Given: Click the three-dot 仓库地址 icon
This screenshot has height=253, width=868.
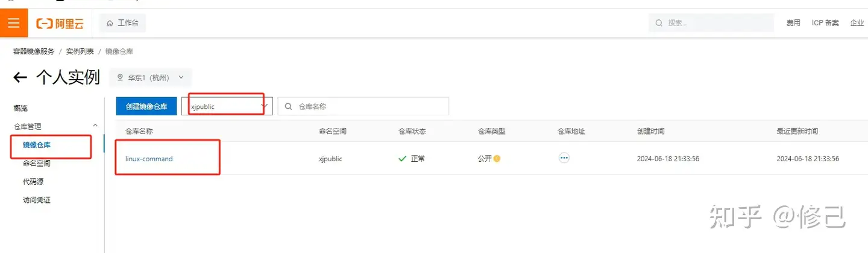Looking at the screenshot, I should click(564, 158).
